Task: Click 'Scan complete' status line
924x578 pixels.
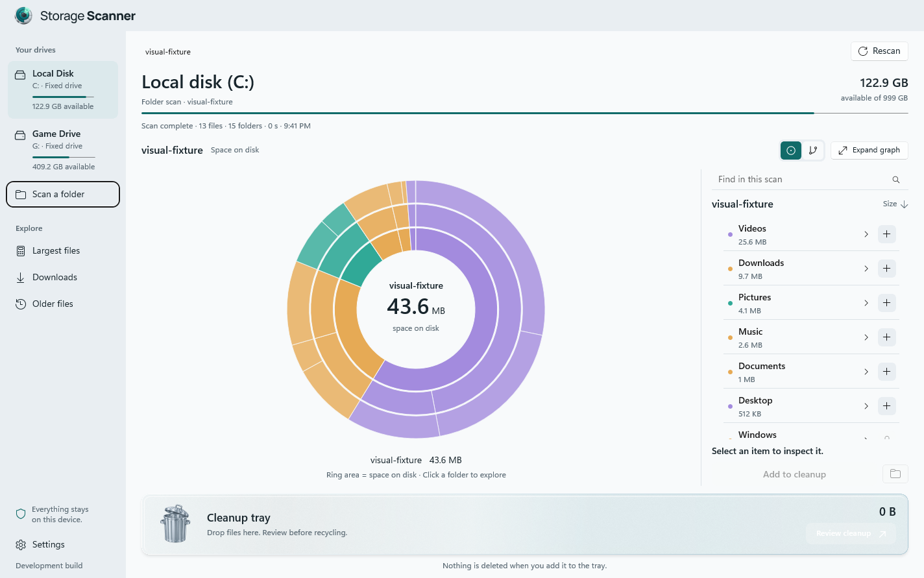Action: [226, 126]
